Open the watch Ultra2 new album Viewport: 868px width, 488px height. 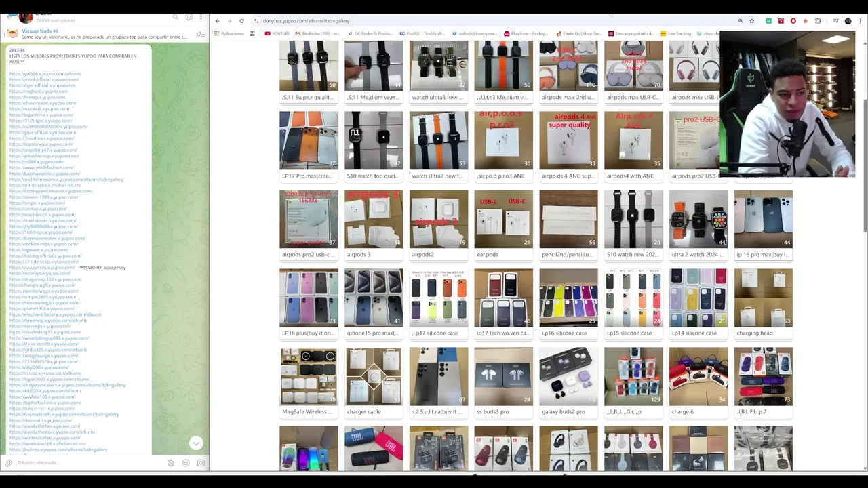(438, 140)
